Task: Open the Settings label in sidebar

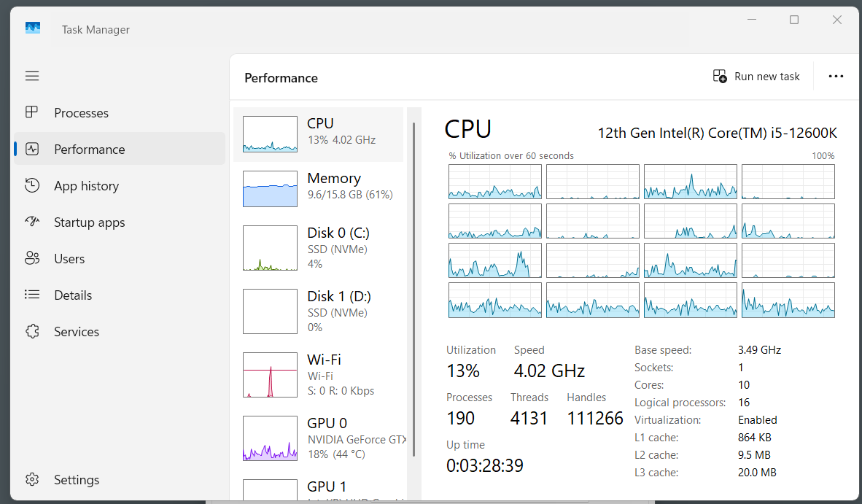Action: 77,480
